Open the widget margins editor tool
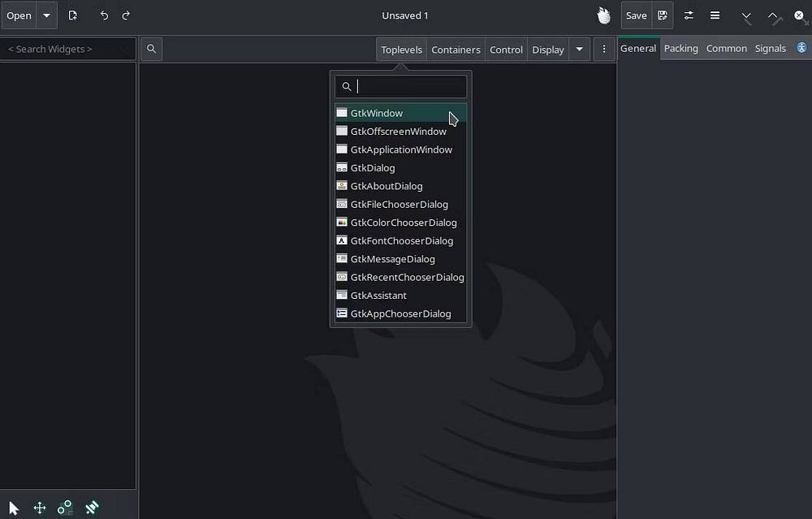812x519 pixels. 64,507
